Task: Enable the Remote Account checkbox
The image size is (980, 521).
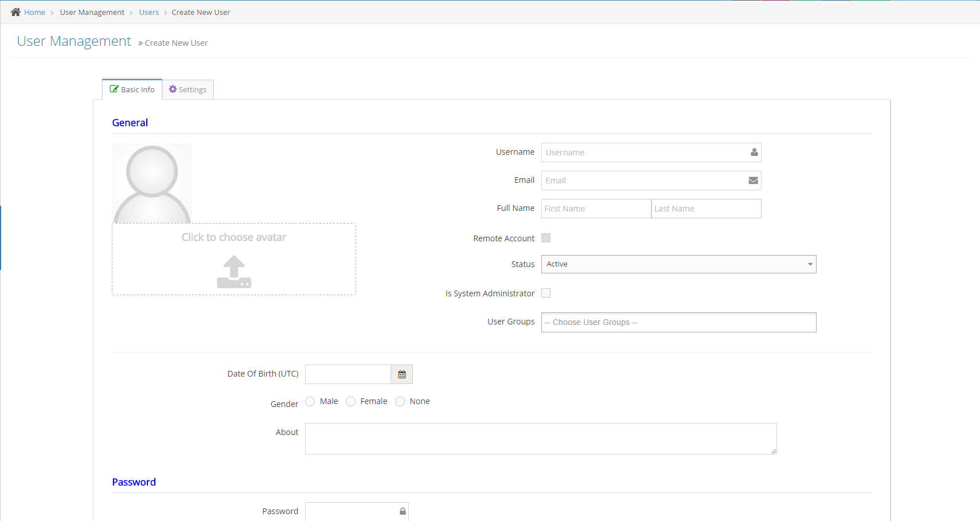Action: (546, 238)
